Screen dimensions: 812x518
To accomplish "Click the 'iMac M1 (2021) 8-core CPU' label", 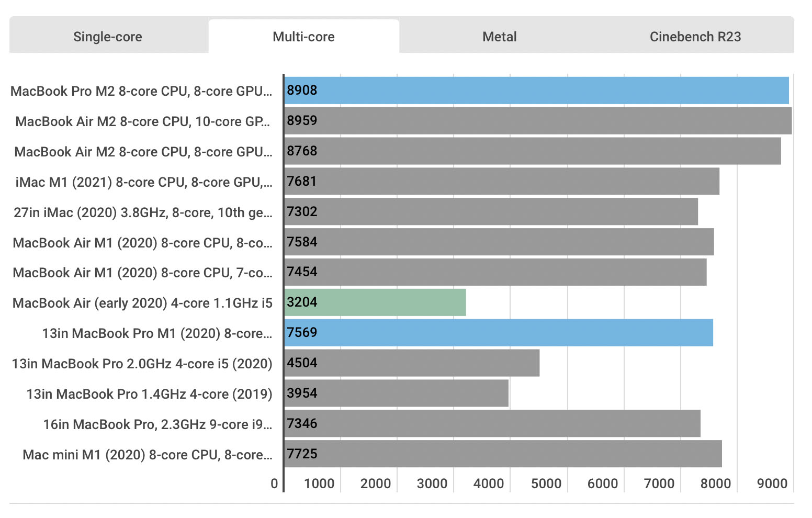I will click(x=144, y=182).
